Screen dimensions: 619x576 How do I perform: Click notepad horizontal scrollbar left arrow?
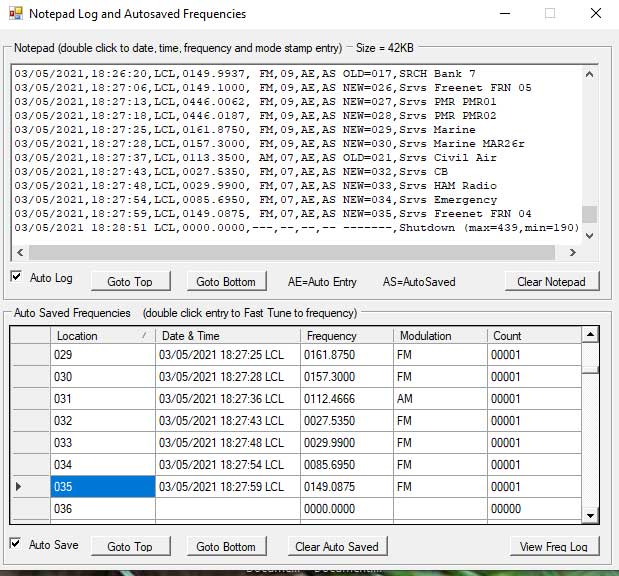[x=20, y=252]
